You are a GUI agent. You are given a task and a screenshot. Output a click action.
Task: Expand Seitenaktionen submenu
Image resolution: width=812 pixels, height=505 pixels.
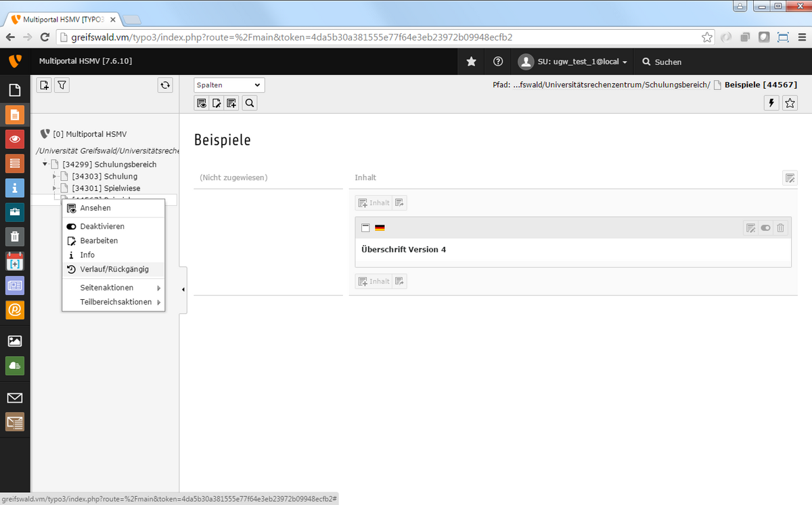tap(113, 288)
